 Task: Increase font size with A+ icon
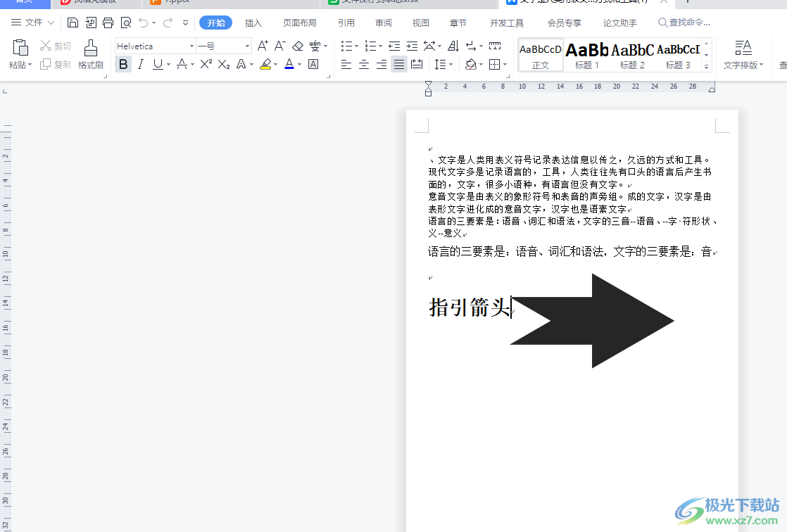(x=263, y=46)
